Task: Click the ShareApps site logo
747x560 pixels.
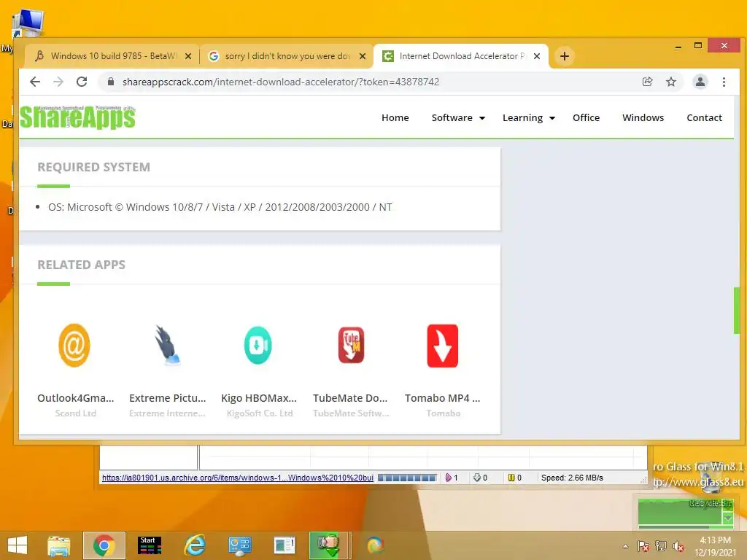Action: 77,117
